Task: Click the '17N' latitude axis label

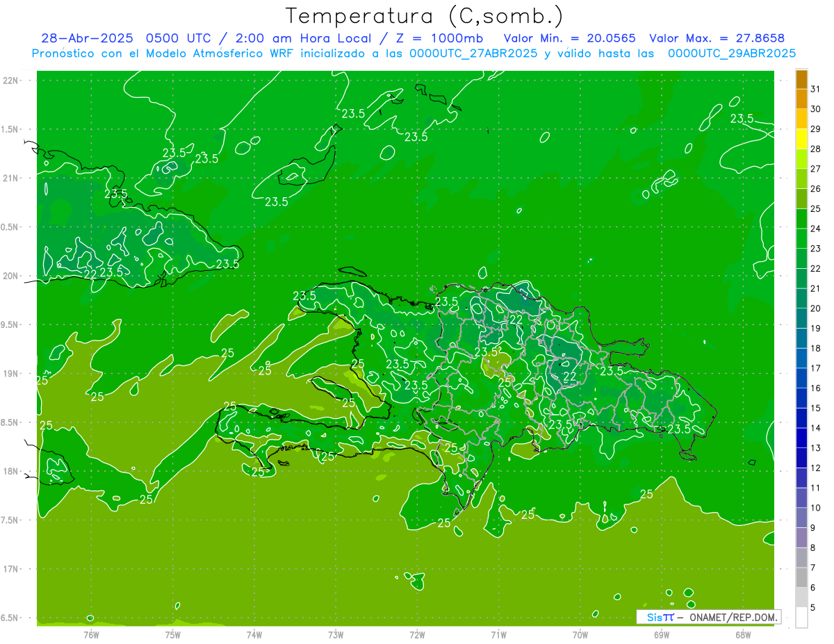Action: [x=11, y=569]
